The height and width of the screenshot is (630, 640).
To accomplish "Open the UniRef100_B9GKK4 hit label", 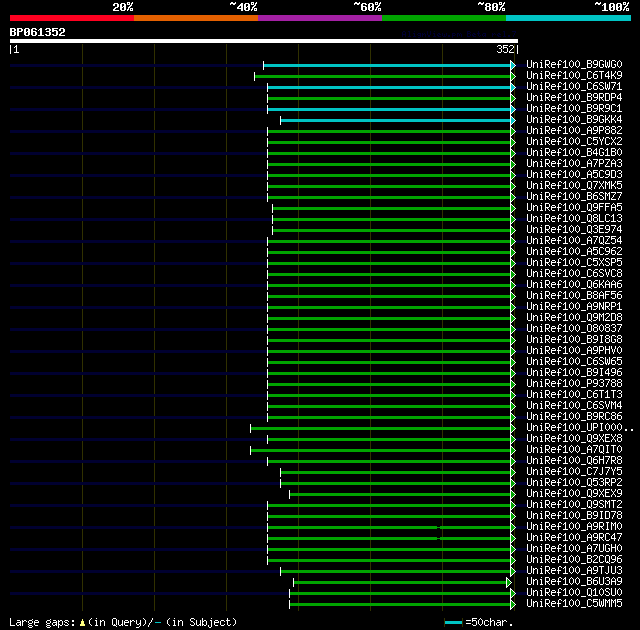I will 574,120.
